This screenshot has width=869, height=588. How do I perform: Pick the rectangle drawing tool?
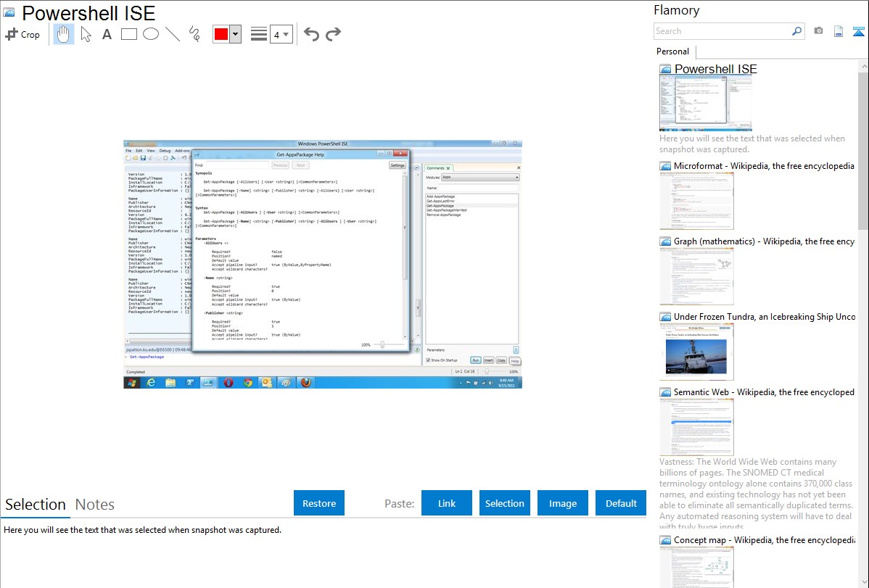click(x=128, y=34)
